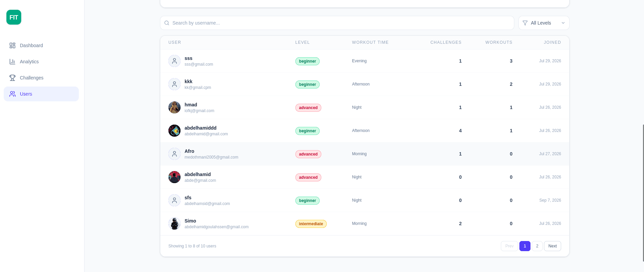Screen dimensions: 644x272
Task: Click the sss user placeholder avatar
Action: click(174, 61)
